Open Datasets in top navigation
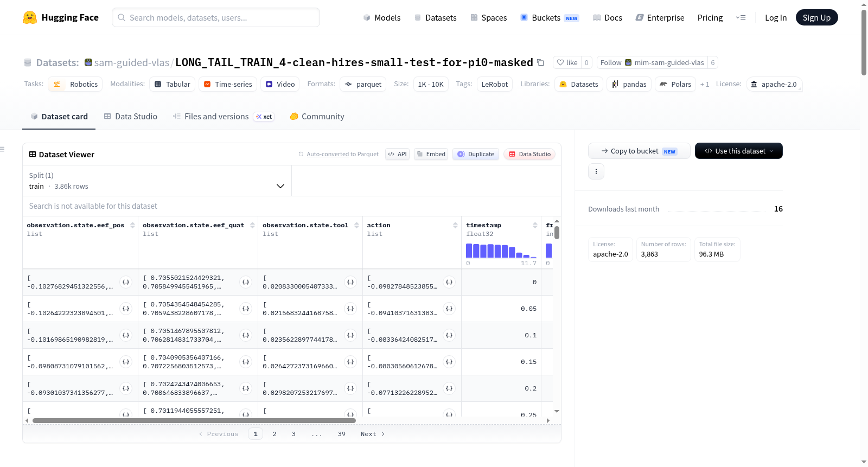This screenshot has width=868, height=467. [x=436, y=17]
